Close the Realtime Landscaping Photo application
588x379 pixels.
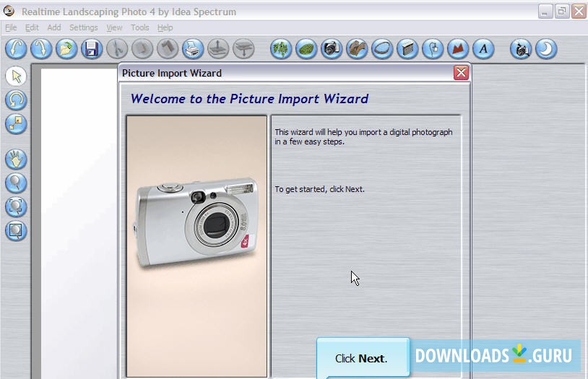coord(579,12)
